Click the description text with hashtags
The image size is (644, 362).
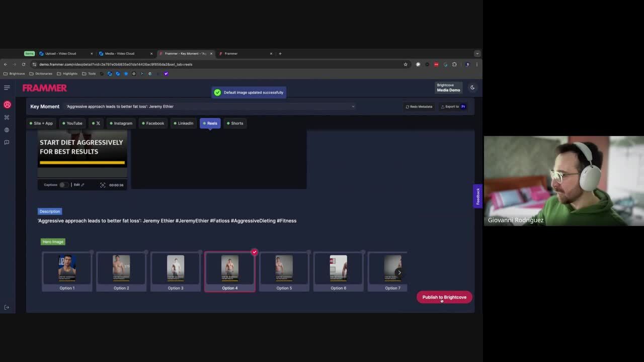click(x=167, y=221)
